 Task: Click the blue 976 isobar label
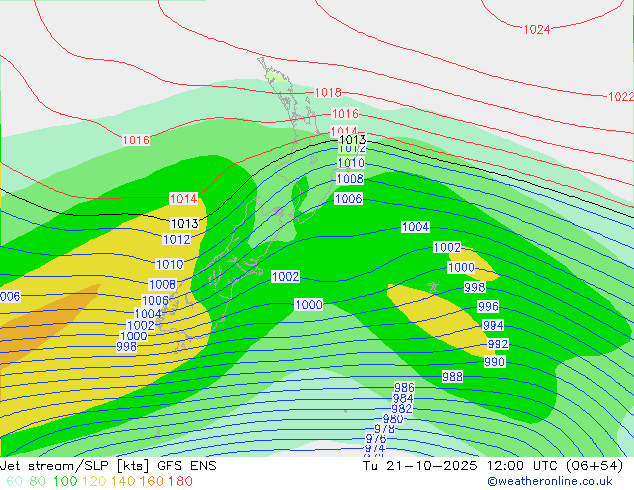point(376,439)
